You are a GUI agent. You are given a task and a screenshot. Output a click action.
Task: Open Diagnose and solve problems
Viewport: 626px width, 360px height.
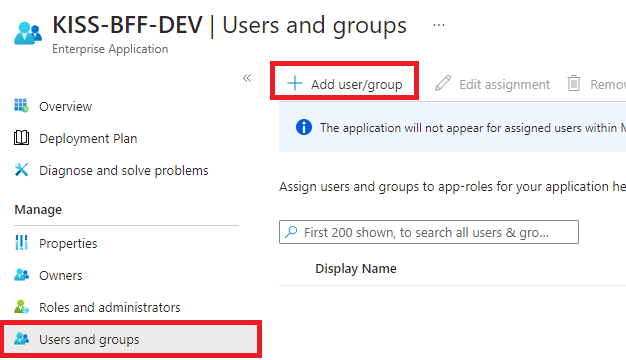coord(124,170)
